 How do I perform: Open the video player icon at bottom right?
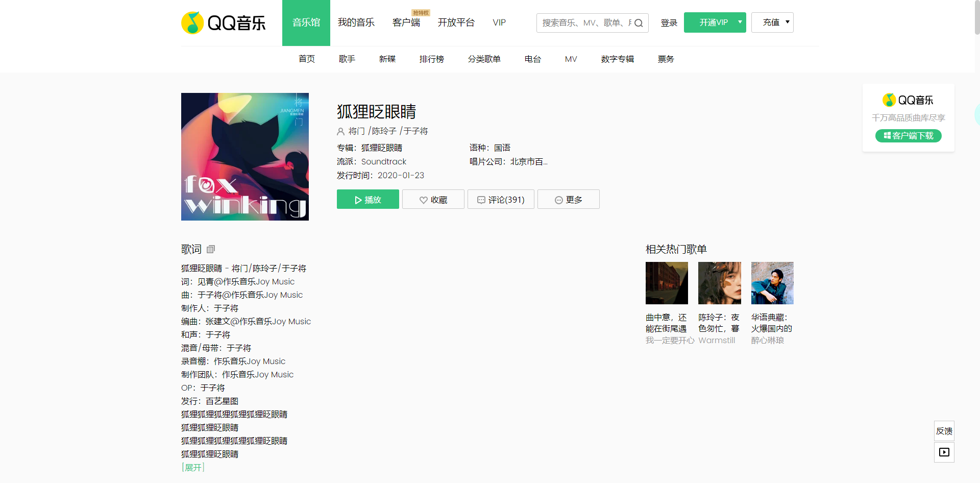(x=944, y=452)
